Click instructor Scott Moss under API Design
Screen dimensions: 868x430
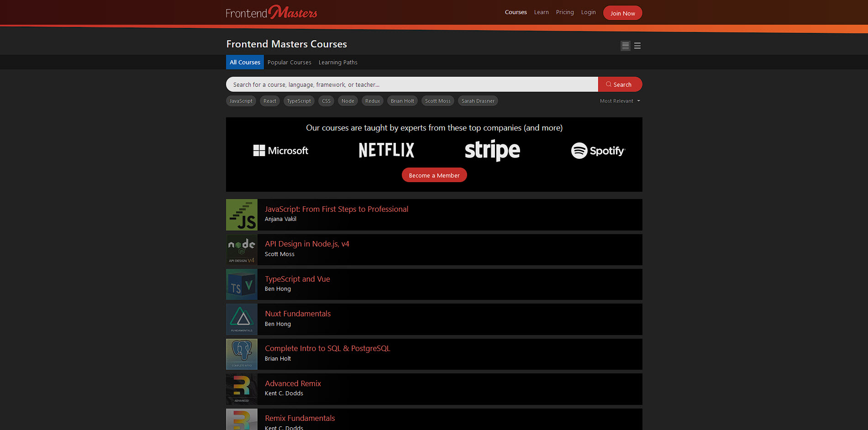[x=279, y=254]
